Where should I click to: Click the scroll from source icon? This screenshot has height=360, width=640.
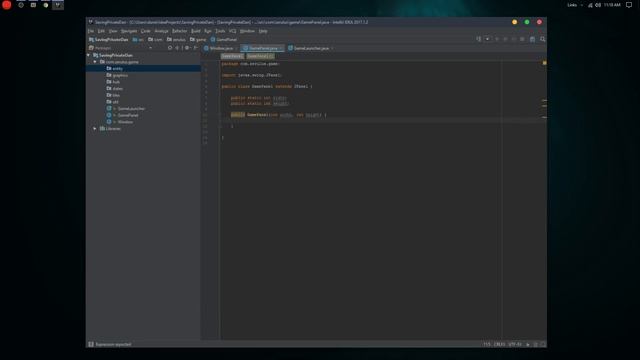[170, 48]
